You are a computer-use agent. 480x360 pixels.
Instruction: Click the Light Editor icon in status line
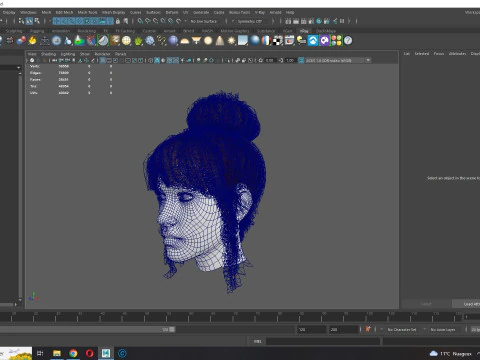coord(334,21)
